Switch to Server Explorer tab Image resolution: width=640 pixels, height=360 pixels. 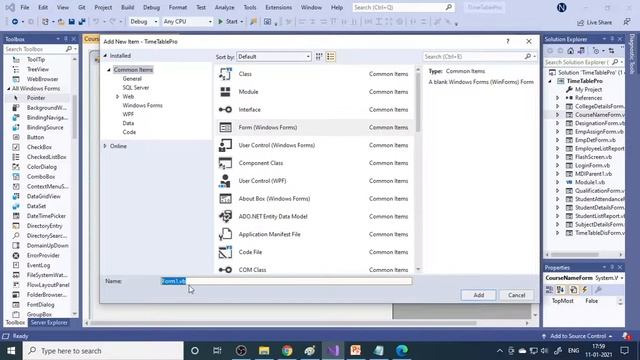click(49, 322)
